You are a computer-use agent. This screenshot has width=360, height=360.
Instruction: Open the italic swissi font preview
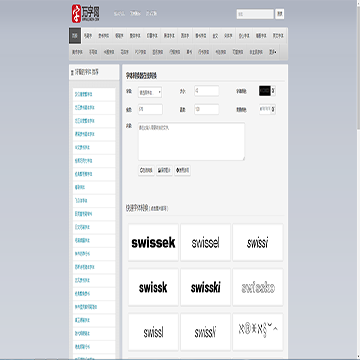258,242
